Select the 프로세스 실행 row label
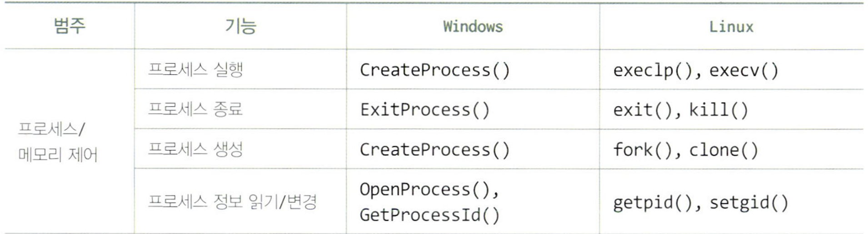The height and width of the screenshot is (234, 868). [x=195, y=70]
